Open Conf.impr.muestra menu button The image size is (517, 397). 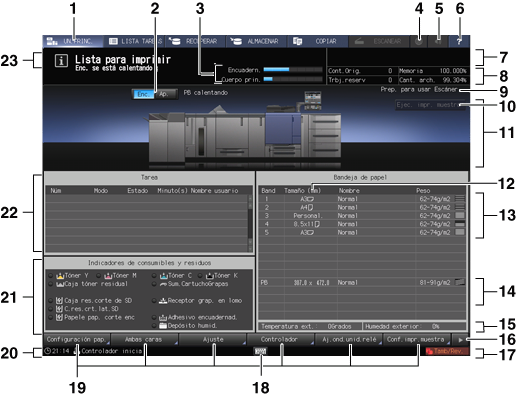coord(417,340)
